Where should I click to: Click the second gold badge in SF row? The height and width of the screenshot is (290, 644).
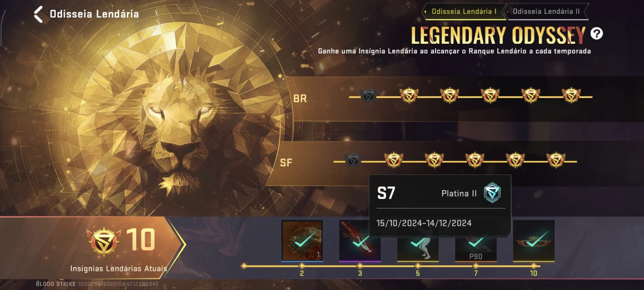(434, 160)
